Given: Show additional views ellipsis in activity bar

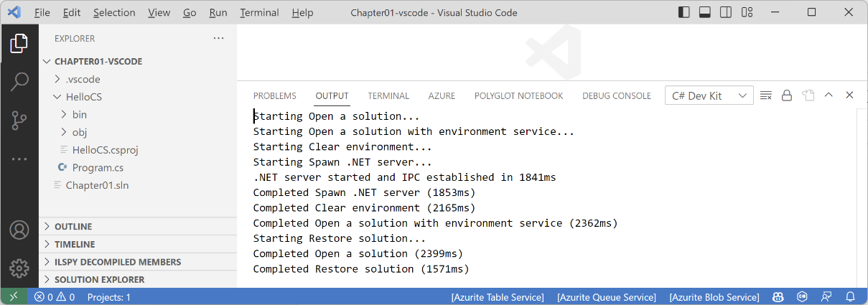Looking at the screenshot, I should [x=19, y=159].
